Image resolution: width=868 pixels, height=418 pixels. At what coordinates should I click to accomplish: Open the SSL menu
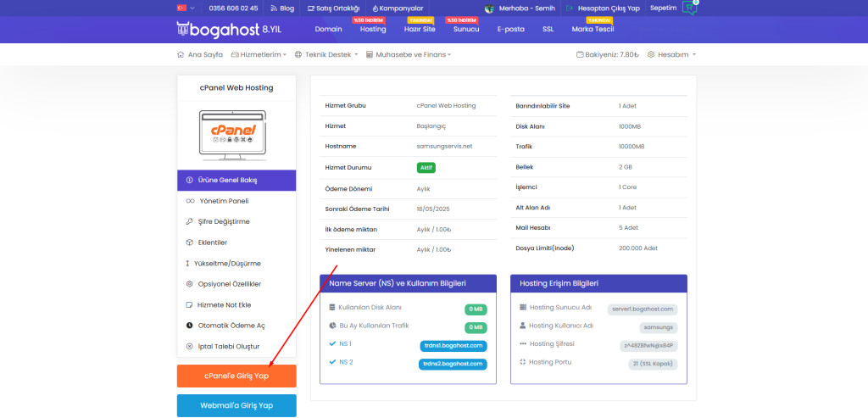pos(548,29)
